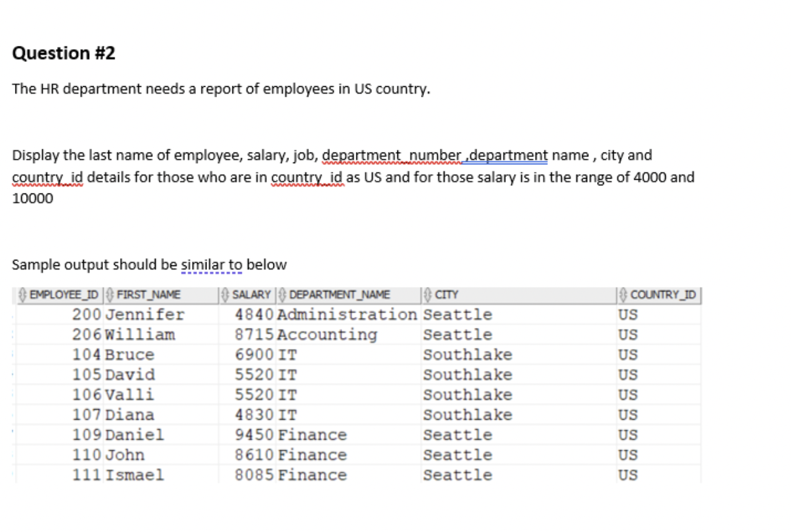Click the value 10000 in the paragraph

point(32,198)
